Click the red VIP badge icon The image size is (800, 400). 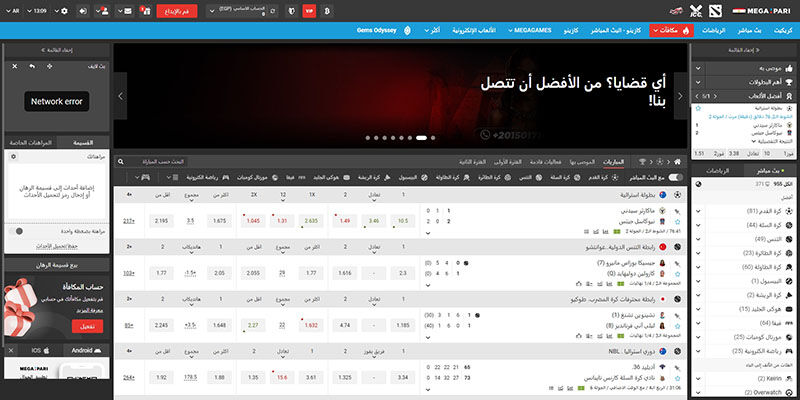(309, 11)
